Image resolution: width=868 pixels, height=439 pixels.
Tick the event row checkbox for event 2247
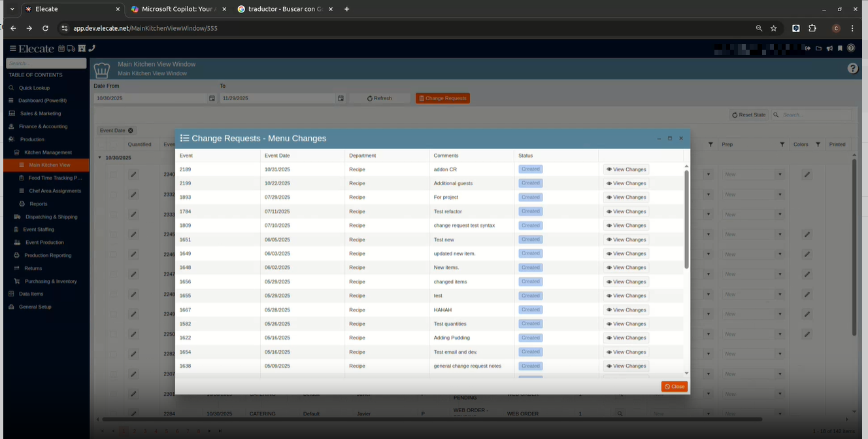point(113,273)
